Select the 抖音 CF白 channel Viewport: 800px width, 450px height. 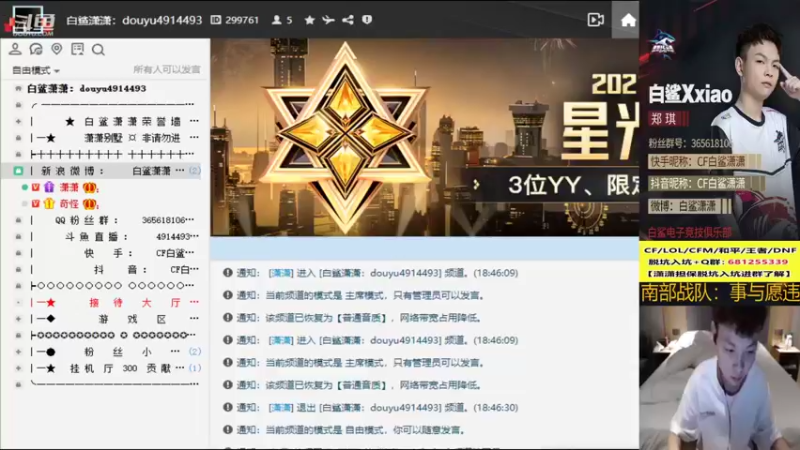(113, 269)
